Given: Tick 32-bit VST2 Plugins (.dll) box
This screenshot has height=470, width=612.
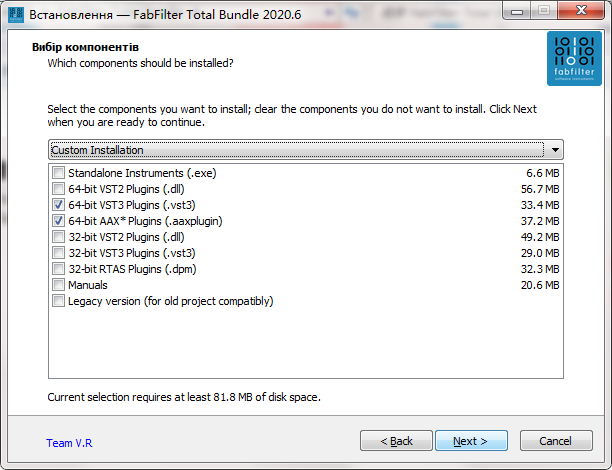Looking at the screenshot, I should click(x=58, y=237).
